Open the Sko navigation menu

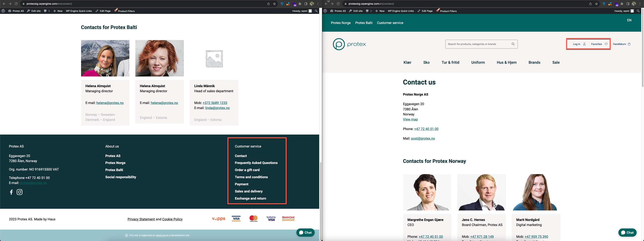coord(426,63)
